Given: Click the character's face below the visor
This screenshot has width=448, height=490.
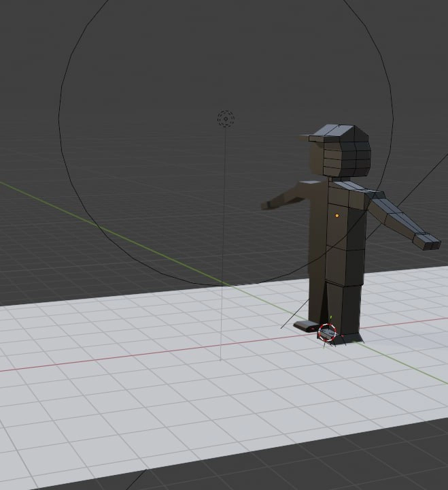Looking at the screenshot, I should 315,159.
